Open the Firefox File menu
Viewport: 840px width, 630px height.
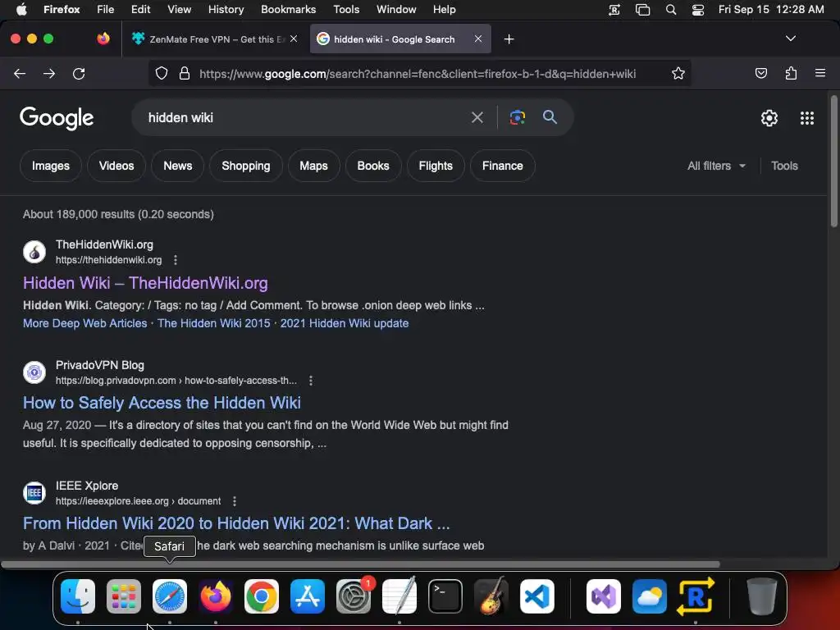click(106, 10)
